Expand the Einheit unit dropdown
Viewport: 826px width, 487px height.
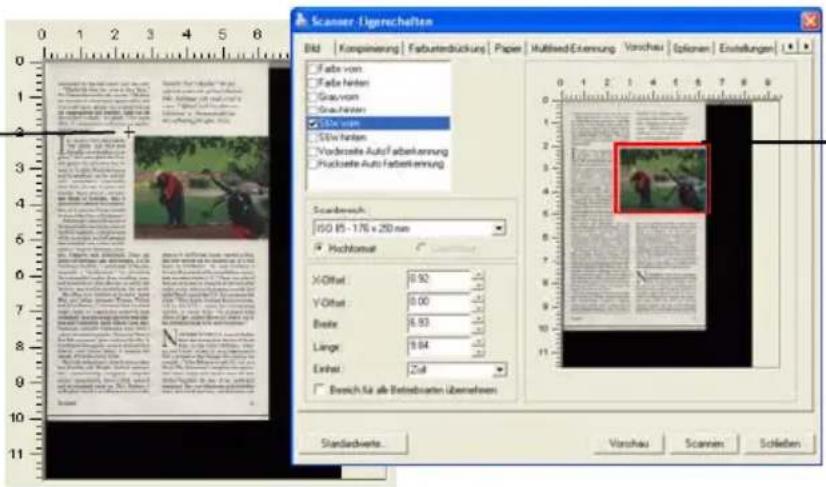coord(499,369)
